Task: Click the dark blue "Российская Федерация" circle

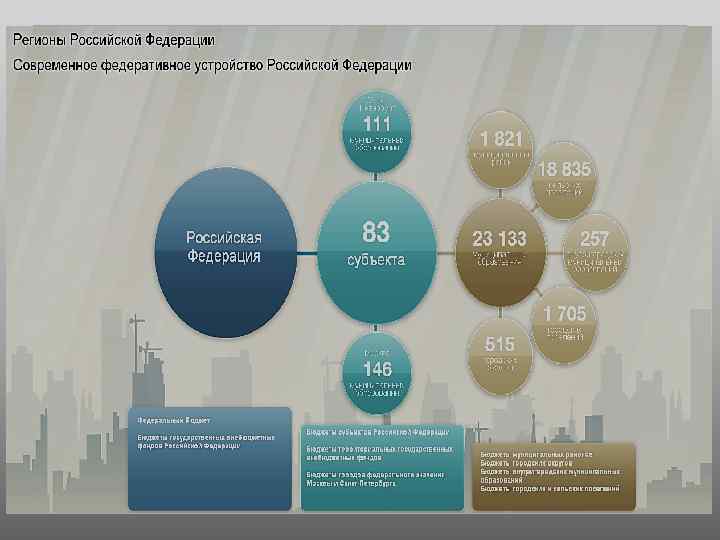Action: pyautogui.click(x=225, y=253)
